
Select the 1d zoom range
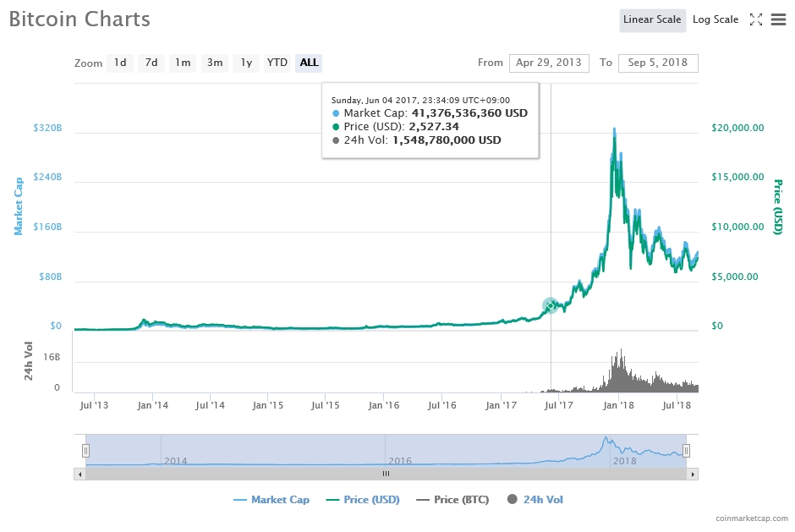[120, 63]
